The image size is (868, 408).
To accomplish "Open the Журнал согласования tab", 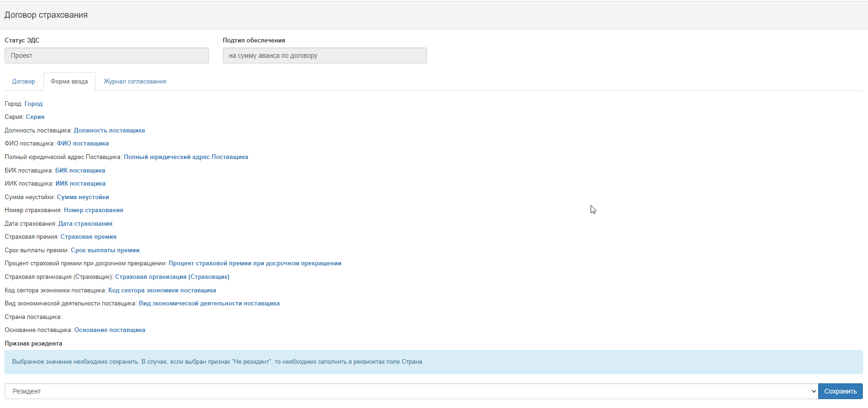I will click(135, 82).
